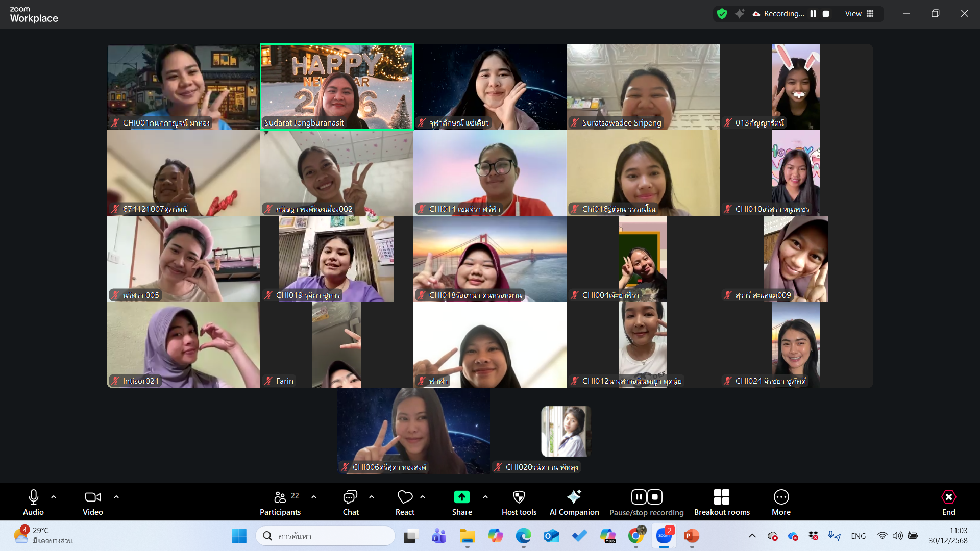Start screen Share
Image resolution: width=980 pixels, height=551 pixels.
tap(461, 503)
